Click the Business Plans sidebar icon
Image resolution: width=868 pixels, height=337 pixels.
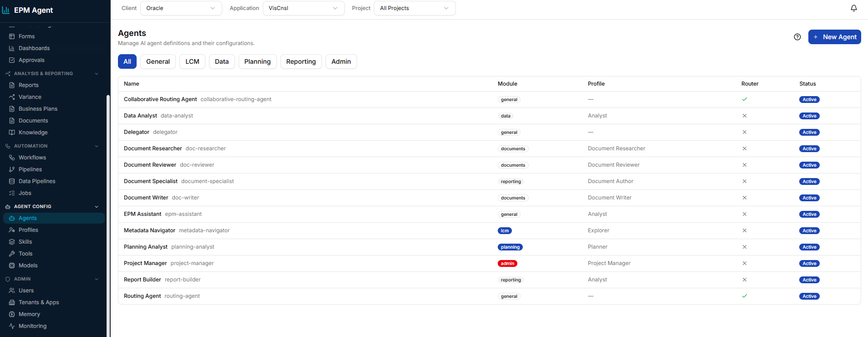pyautogui.click(x=12, y=109)
